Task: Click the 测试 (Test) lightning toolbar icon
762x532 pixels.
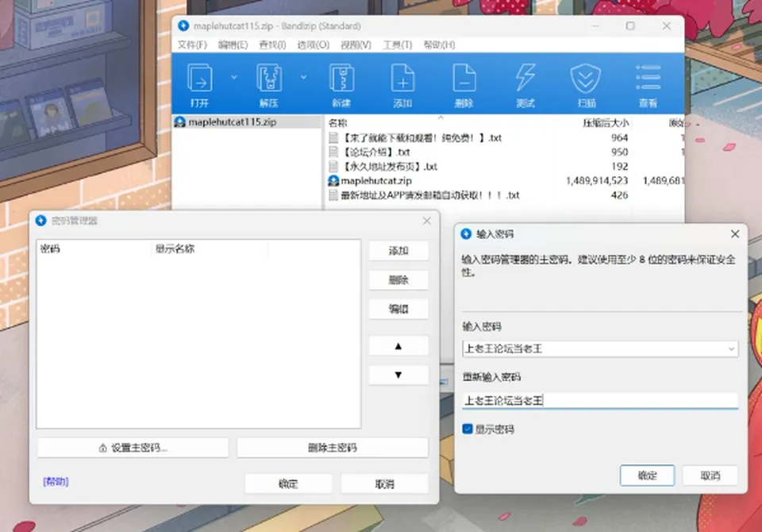Action: [525, 85]
